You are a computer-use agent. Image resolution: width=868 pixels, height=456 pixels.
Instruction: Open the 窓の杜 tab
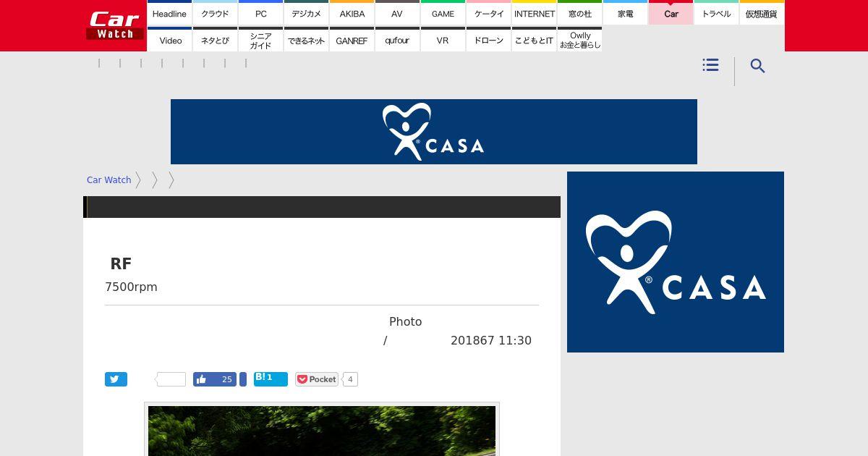tap(579, 13)
